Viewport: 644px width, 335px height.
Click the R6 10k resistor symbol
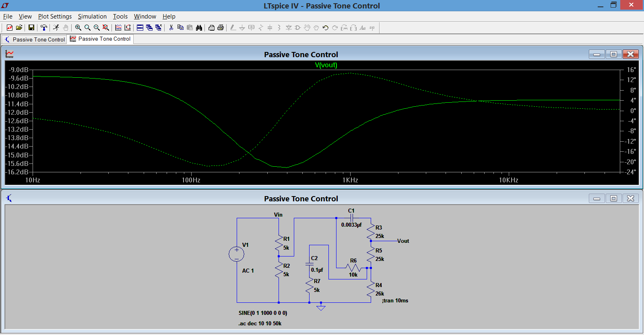pos(353,268)
